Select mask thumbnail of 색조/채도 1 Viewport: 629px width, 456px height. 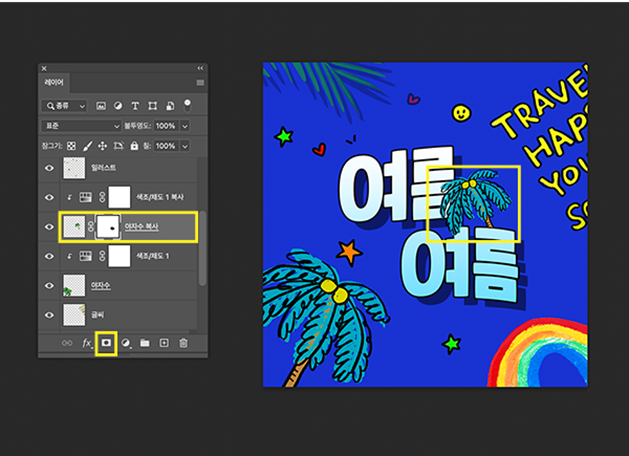(119, 256)
